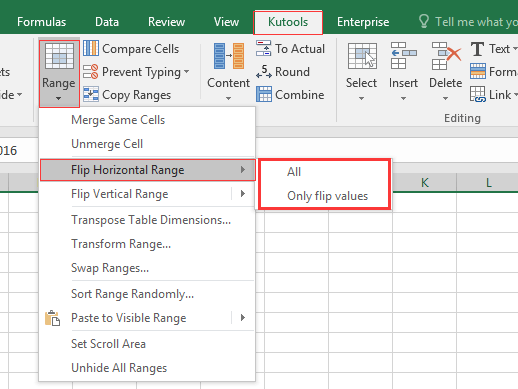The height and width of the screenshot is (389, 518).
Task: Choose Unmerge Cell
Action: 147,144
